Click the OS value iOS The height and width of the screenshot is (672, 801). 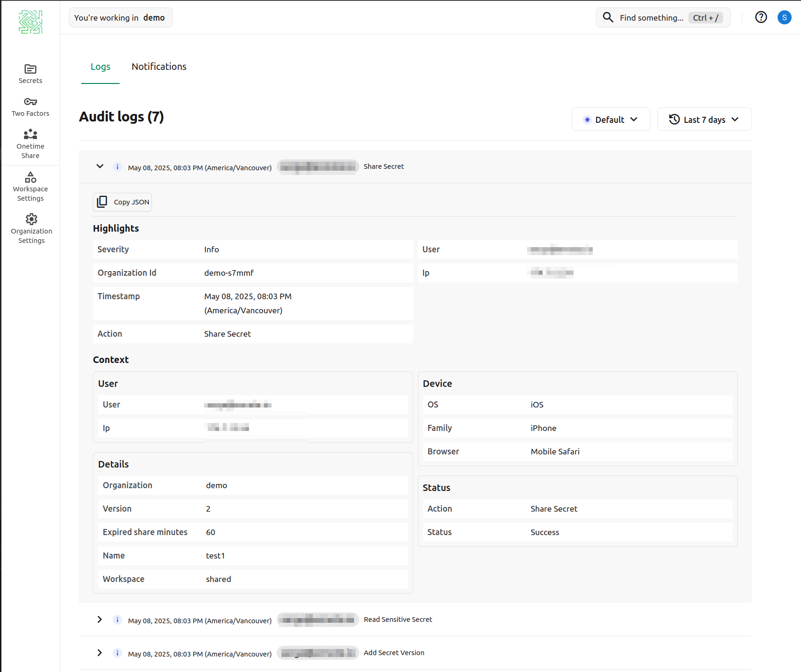(x=537, y=405)
